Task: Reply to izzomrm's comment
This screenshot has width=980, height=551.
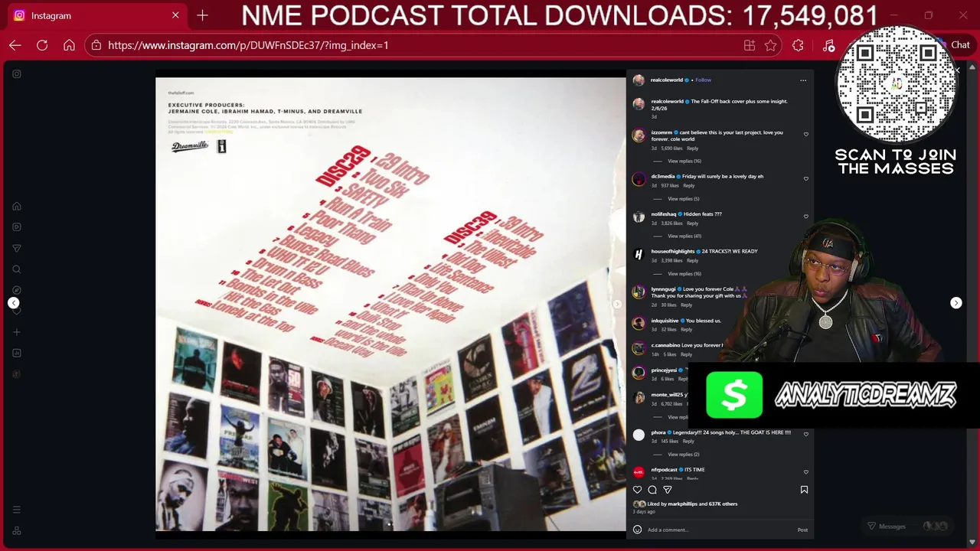Action: coord(692,148)
